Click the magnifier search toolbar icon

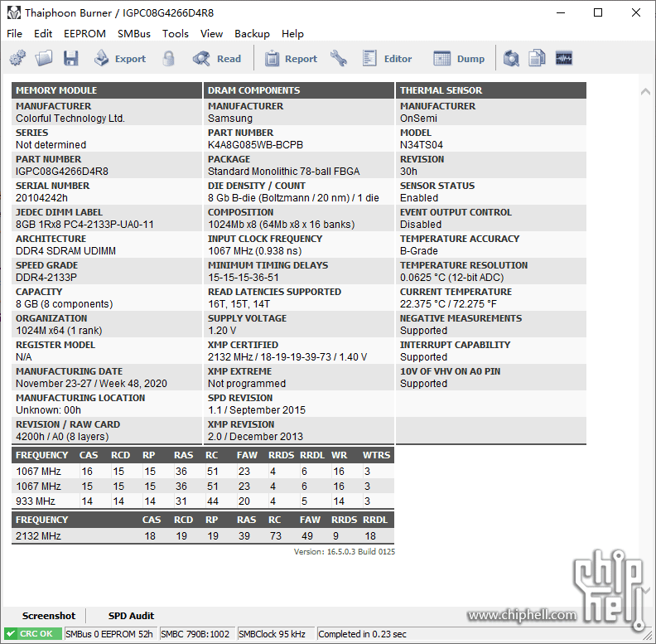tap(511, 59)
